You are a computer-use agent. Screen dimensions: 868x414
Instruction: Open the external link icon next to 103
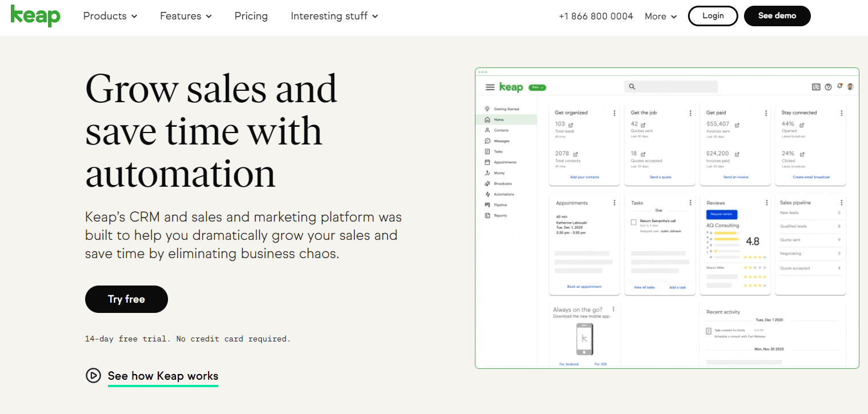(570, 125)
